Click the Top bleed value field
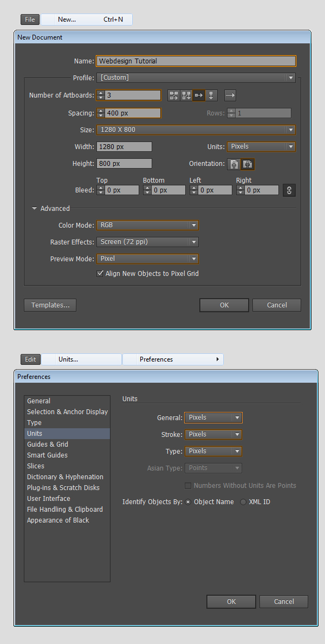Viewport: 325px width, 644px height. [x=122, y=190]
